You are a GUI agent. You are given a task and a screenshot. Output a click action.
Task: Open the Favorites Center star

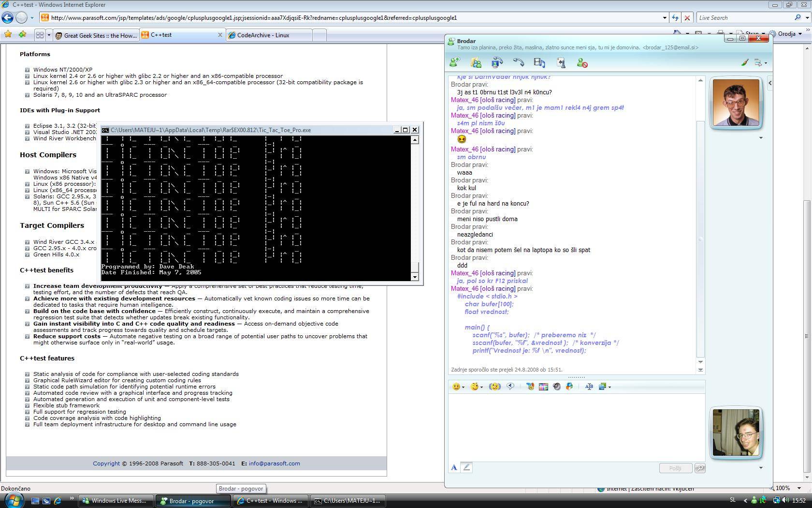point(8,34)
